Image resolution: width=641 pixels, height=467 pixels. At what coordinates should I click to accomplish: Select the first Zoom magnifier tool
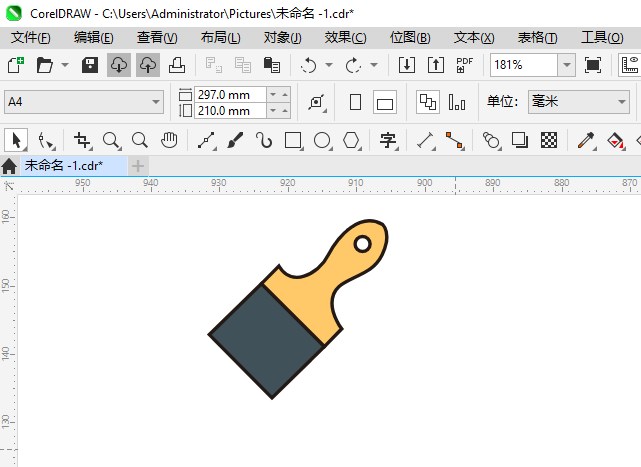pyautogui.click(x=111, y=141)
